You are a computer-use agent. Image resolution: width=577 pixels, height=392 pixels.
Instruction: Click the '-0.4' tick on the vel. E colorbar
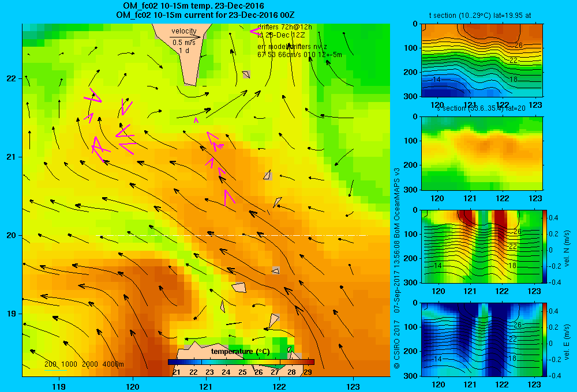[554, 375]
